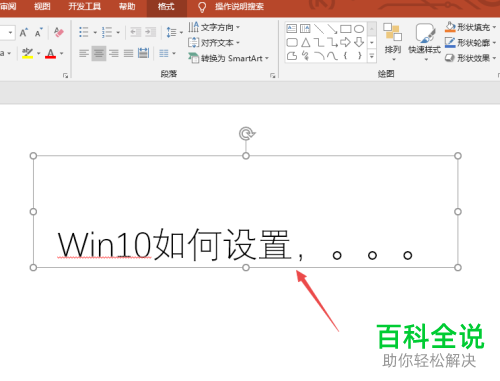Apply bullet list formatting

click(83, 32)
